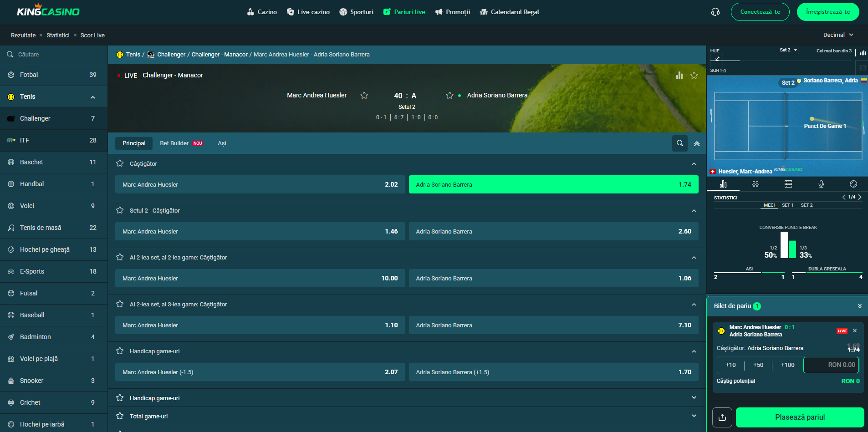Image resolution: width=868 pixels, height=432 pixels.
Task: Collapse the Tenis sidebar section
Action: click(93, 97)
